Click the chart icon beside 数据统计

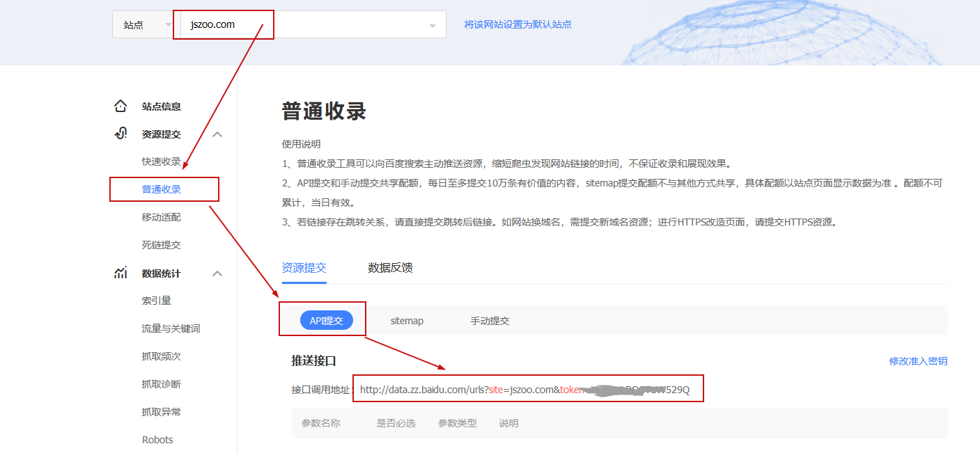click(120, 273)
